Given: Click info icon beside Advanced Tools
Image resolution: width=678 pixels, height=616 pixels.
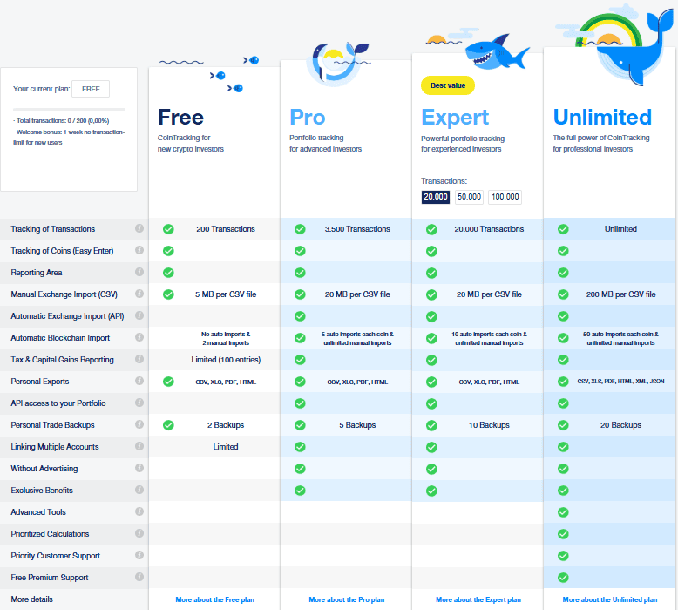Looking at the screenshot, I should (139, 512).
